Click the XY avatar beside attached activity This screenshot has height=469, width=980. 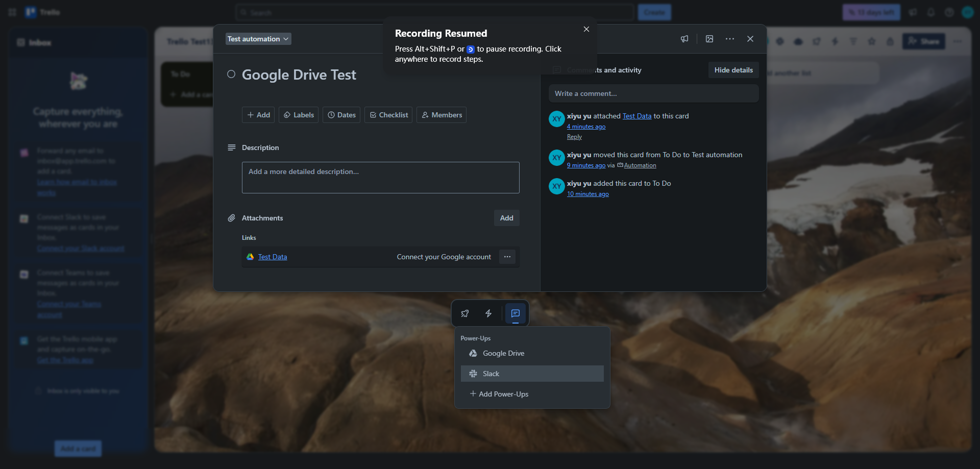pos(556,119)
